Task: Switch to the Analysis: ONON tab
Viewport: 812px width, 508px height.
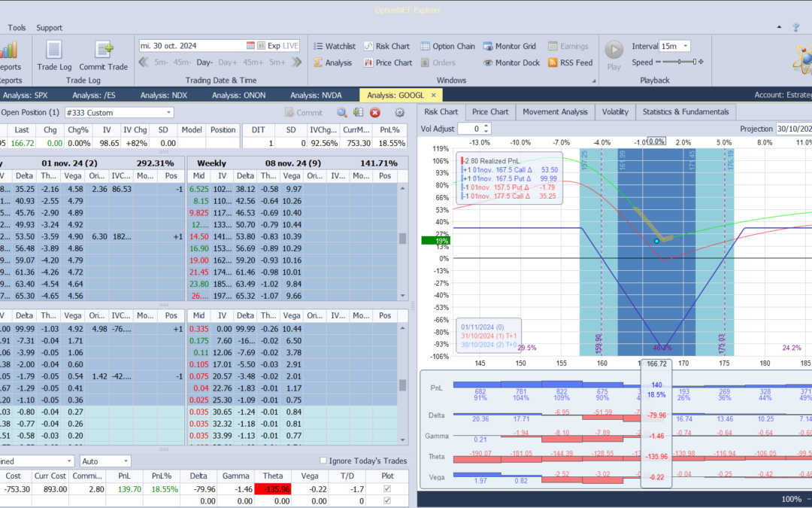Action: [239, 95]
